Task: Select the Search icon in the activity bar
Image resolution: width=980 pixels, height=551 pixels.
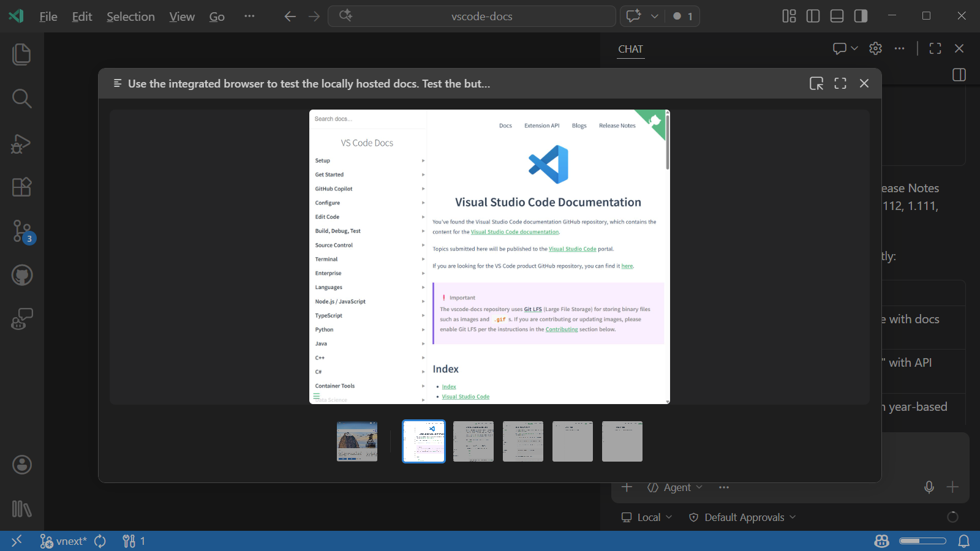Action: click(22, 98)
